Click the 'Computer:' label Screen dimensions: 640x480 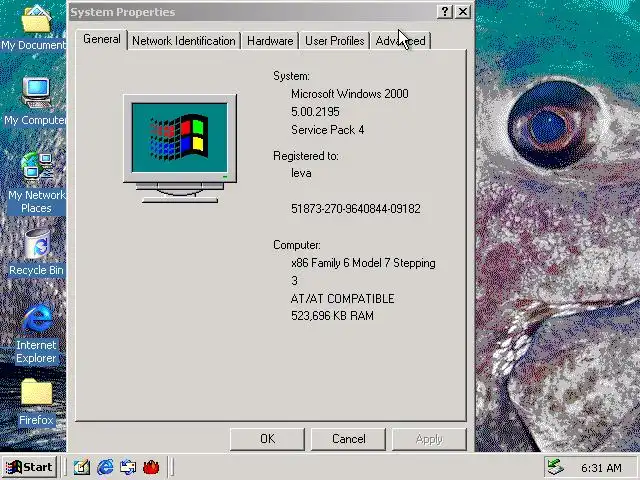point(297,245)
